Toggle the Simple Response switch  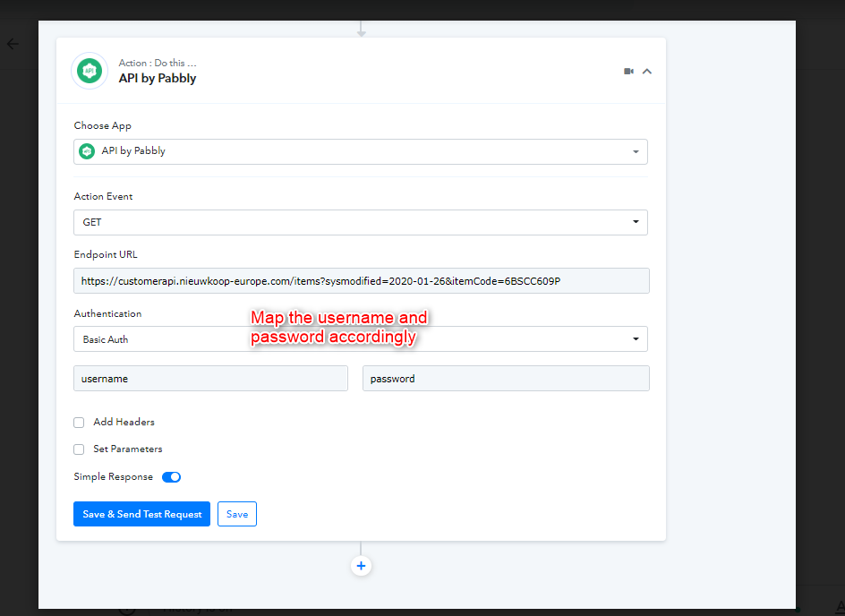[x=171, y=477]
